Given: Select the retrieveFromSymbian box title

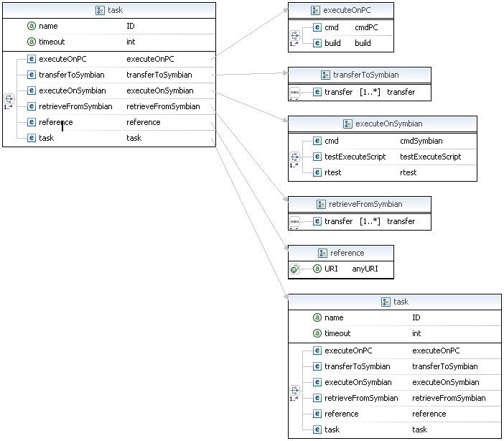Looking at the screenshot, I should (365, 204).
